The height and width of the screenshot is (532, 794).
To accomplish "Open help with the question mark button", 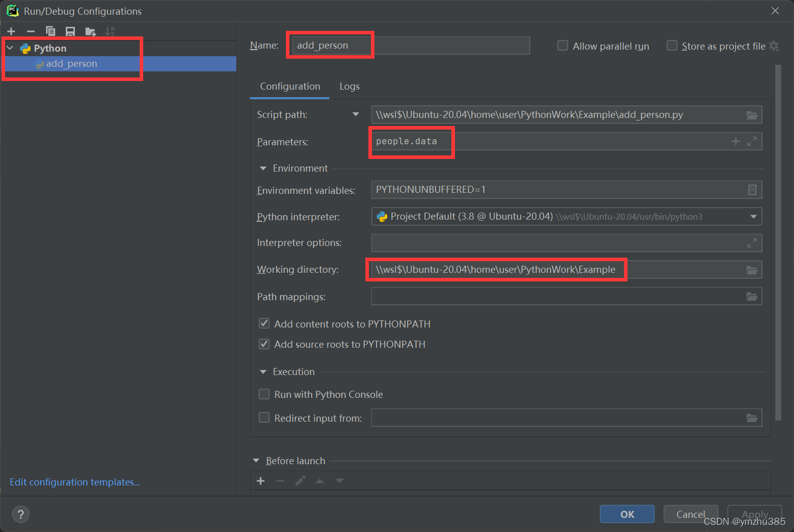I will 21,514.
